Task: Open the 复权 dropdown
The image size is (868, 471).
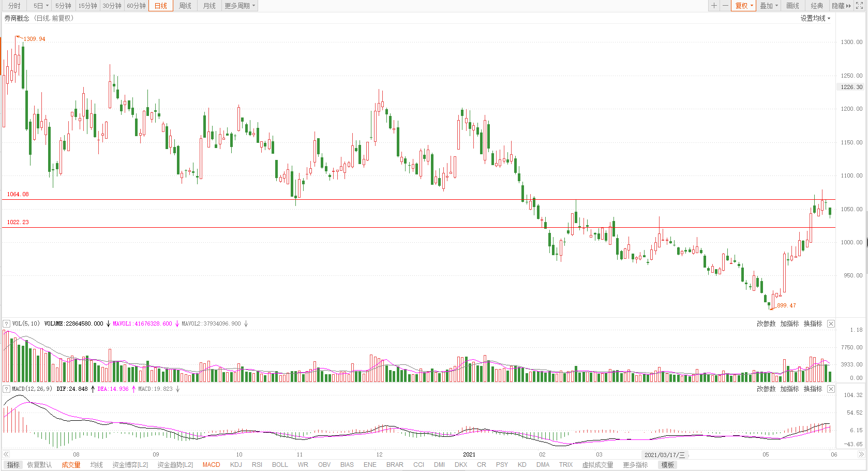Action: (744, 6)
